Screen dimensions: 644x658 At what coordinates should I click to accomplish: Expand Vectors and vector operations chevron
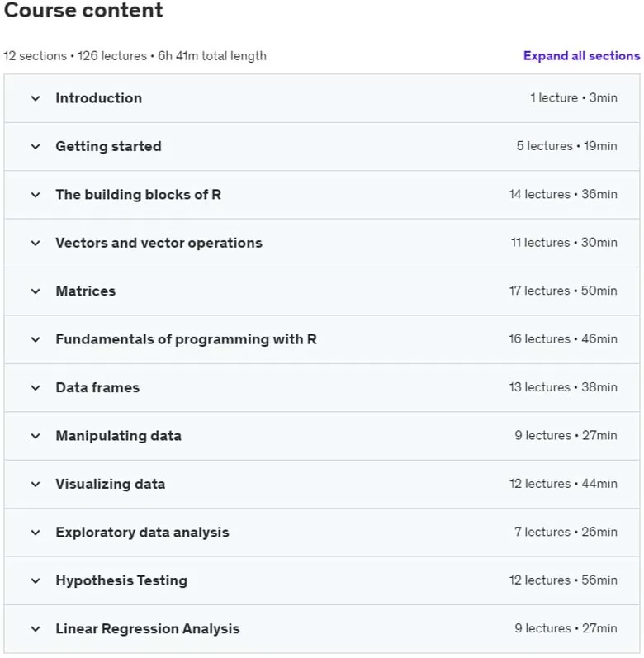click(36, 244)
